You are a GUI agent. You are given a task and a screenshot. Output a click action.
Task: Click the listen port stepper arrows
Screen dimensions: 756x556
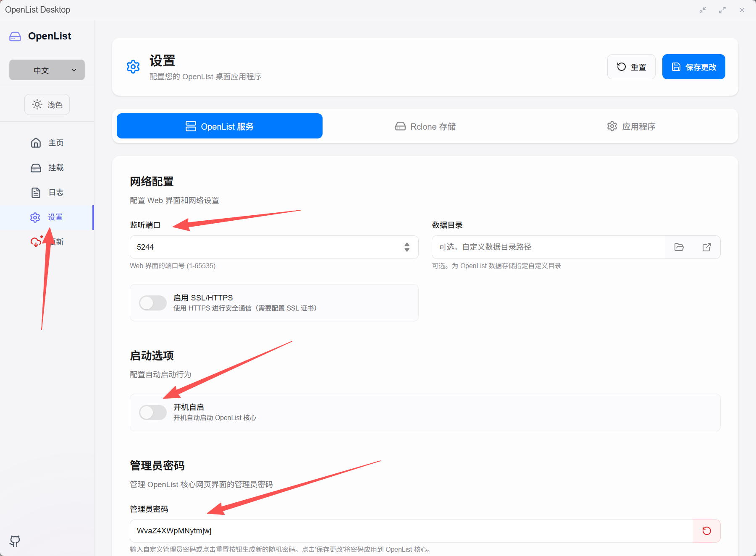tap(407, 247)
